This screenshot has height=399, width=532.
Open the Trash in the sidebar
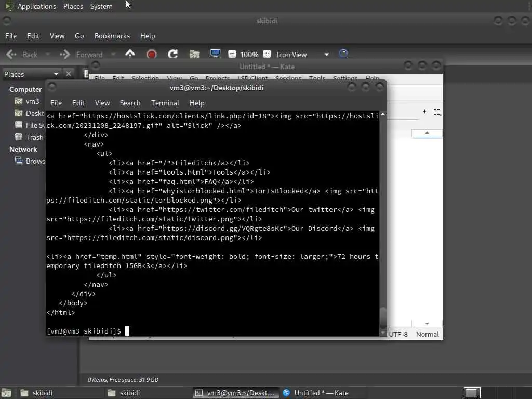[29, 137]
